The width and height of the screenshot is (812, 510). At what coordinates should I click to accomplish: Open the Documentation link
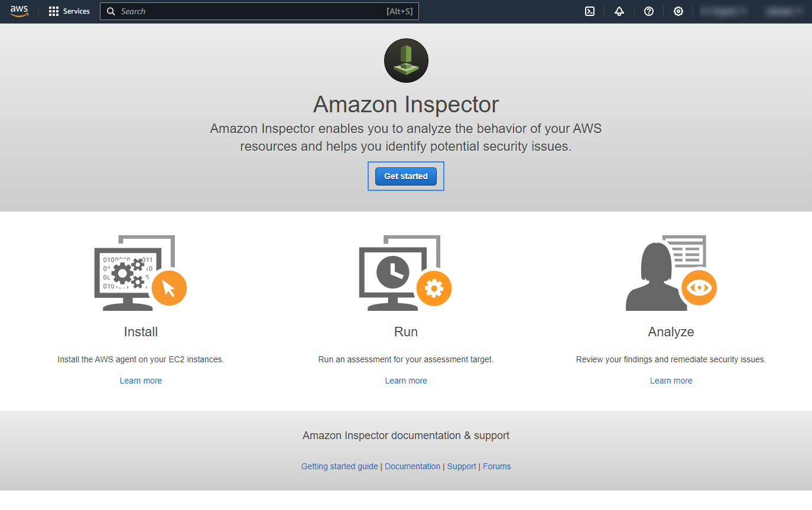[413, 466]
